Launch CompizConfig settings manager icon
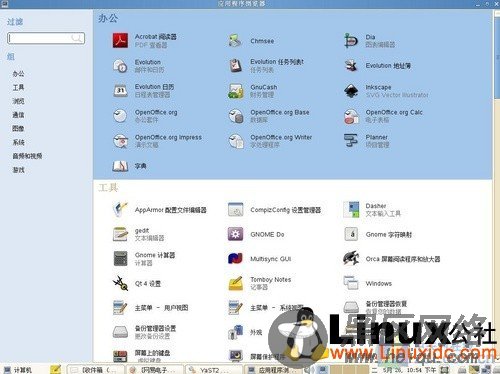Image resolution: width=500 pixels, height=374 pixels. pos(235,210)
